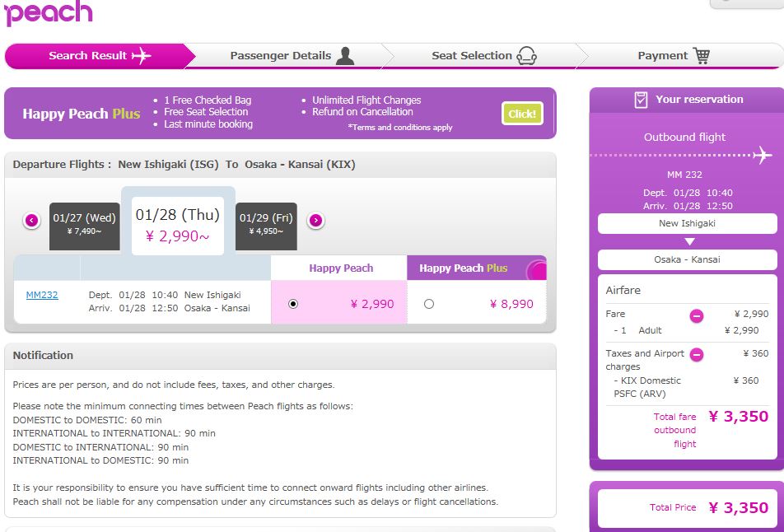Screen dimensions: 784x532
Task: Click 'Unlimited Flight Changes' bullet
Action: pos(366,100)
